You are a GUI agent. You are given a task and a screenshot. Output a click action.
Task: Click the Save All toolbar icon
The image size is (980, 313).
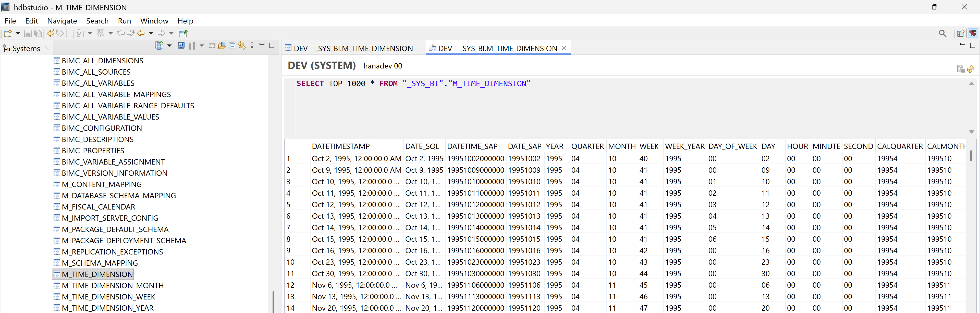pos(38,33)
